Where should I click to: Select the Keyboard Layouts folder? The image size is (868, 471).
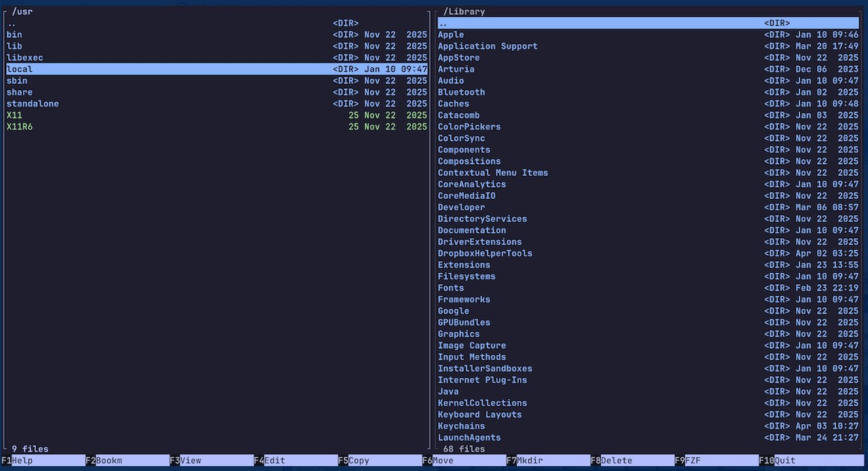648,415
